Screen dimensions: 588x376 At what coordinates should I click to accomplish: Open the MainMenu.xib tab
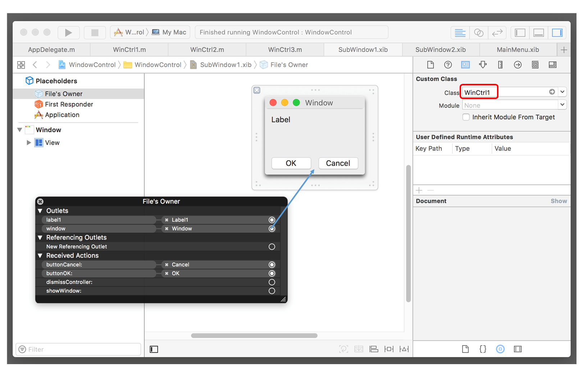pos(518,50)
